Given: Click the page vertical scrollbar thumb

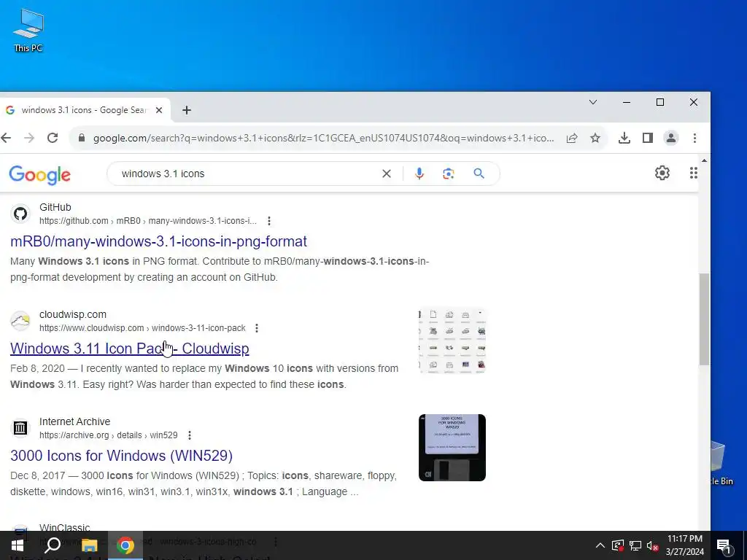Looking at the screenshot, I should click(x=704, y=319).
